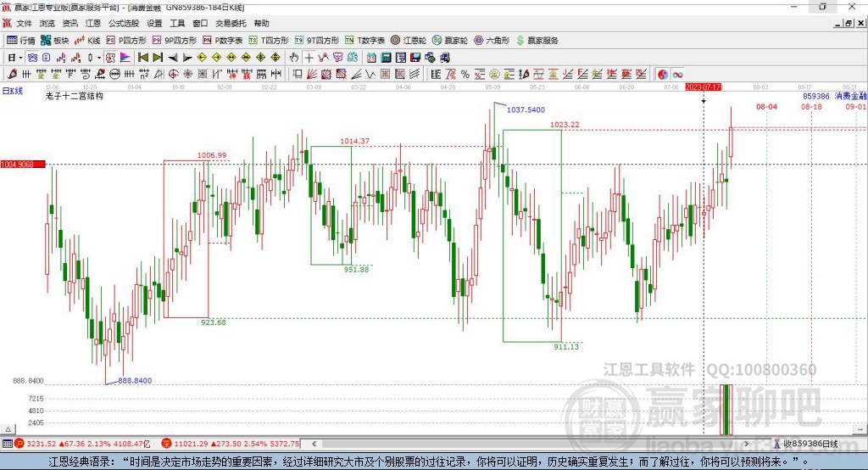Click the 行情 toolbar button

click(x=21, y=40)
